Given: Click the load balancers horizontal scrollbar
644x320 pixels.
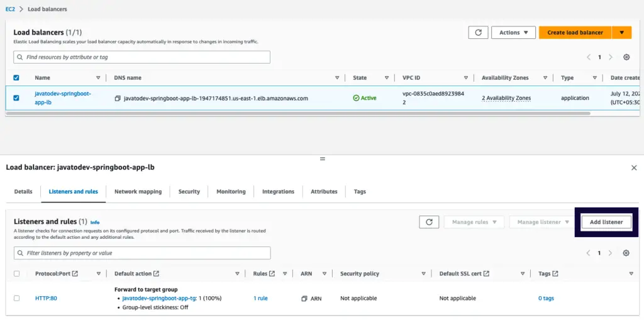Looking at the screenshot, I should [298, 113].
